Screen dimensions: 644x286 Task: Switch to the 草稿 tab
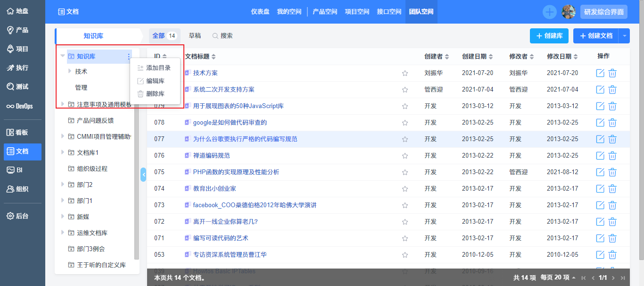[x=194, y=35]
